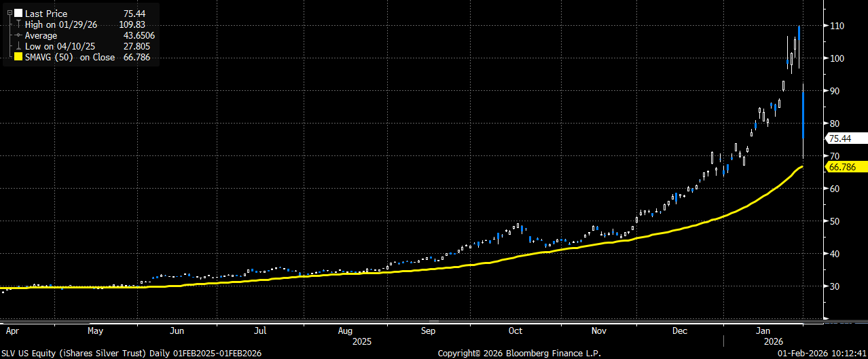
Task: Click the Average marker icon in the legend
Action: pyautogui.click(x=18, y=35)
